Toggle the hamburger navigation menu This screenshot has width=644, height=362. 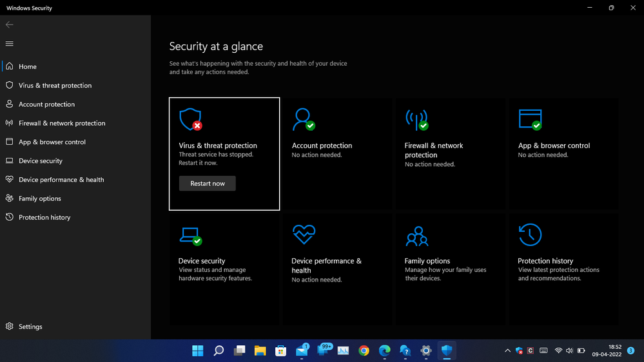pos(10,44)
